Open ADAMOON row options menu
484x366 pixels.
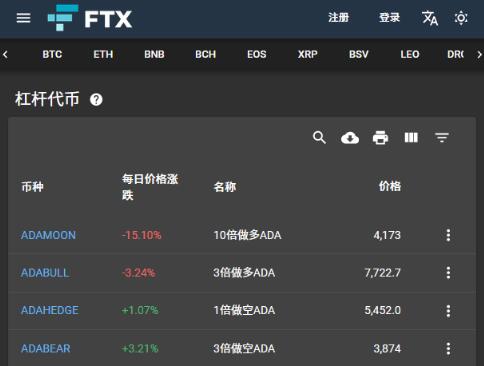point(448,235)
